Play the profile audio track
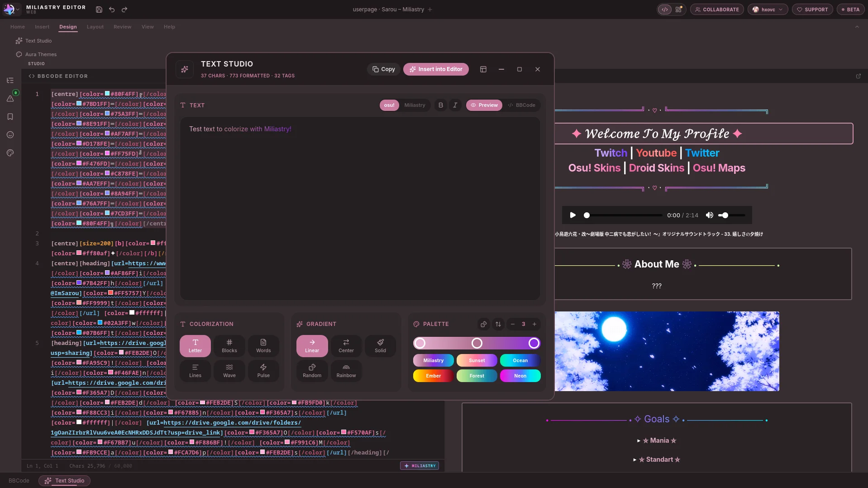 tap(573, 215)
